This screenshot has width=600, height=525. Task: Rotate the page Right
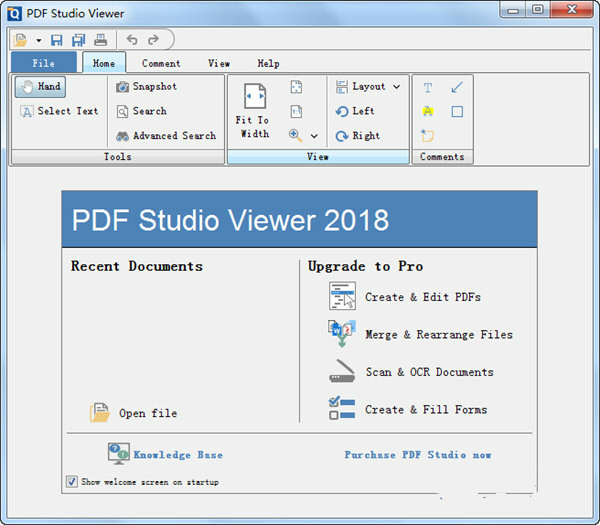[x=358, y=136]
